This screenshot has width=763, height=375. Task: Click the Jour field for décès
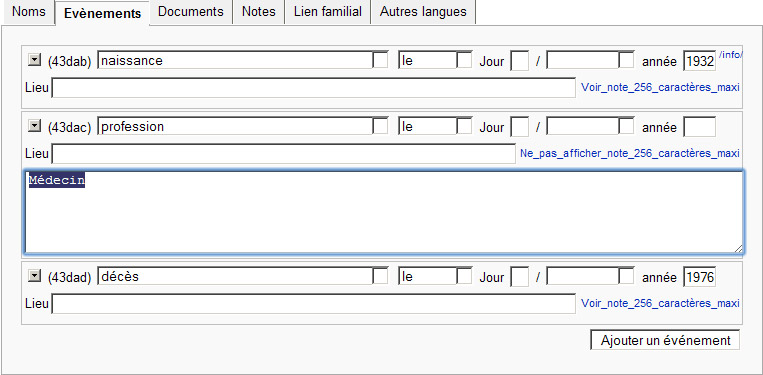point(520,277)
